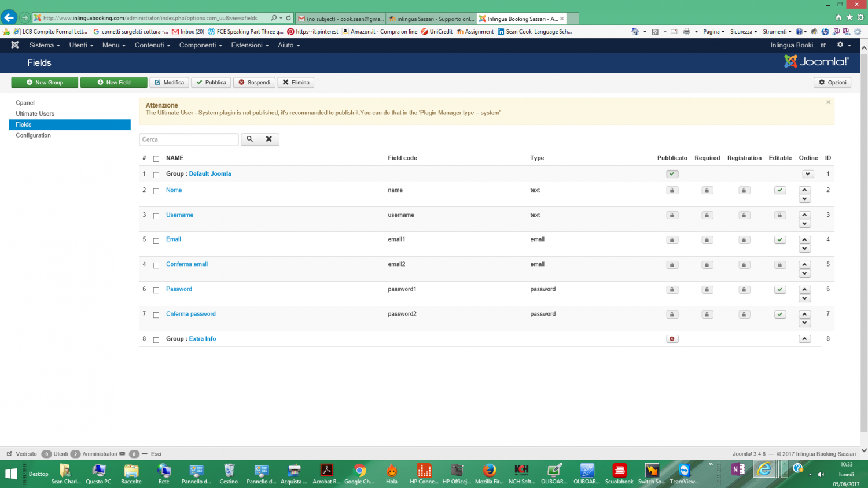Open the Estensioni dropdown menu
868x488 pixels.
point(249,45)
